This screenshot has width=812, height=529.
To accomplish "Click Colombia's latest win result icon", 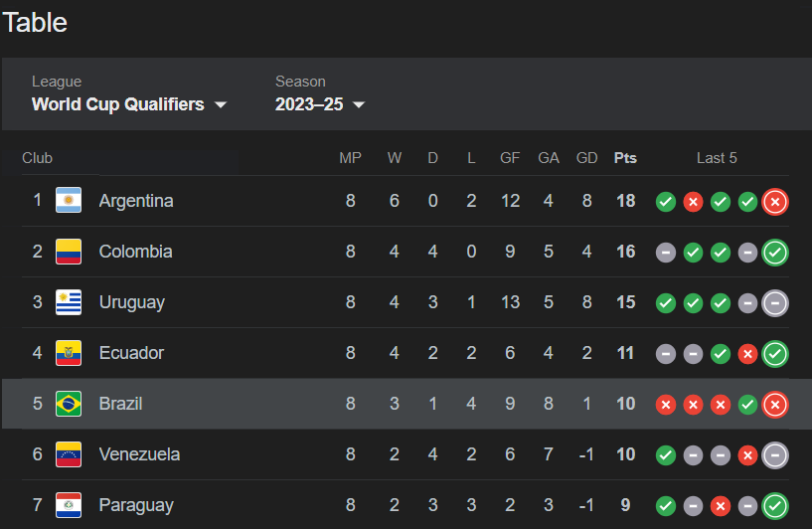I will pyautogui.click(x=774, y=253).
